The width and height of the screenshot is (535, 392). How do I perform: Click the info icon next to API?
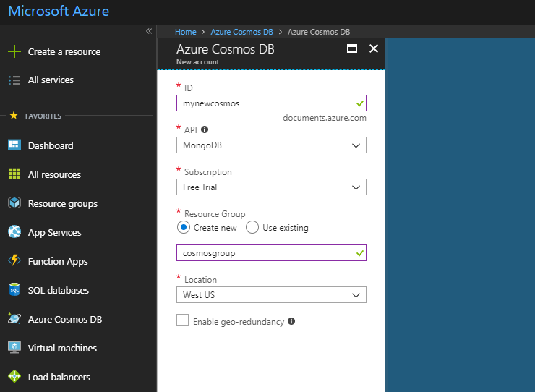(x=205, y=129)
